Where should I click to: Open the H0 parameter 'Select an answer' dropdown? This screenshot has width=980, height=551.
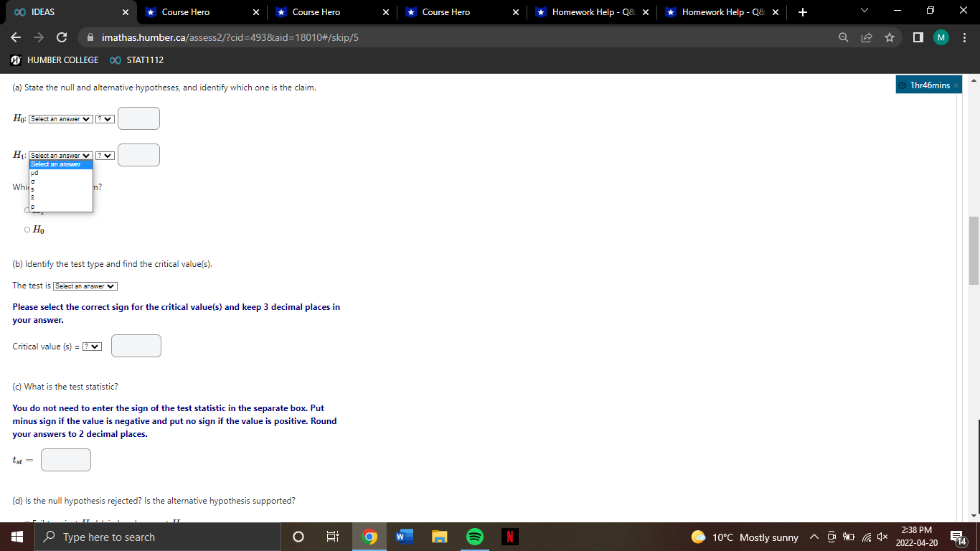[61, 119]
